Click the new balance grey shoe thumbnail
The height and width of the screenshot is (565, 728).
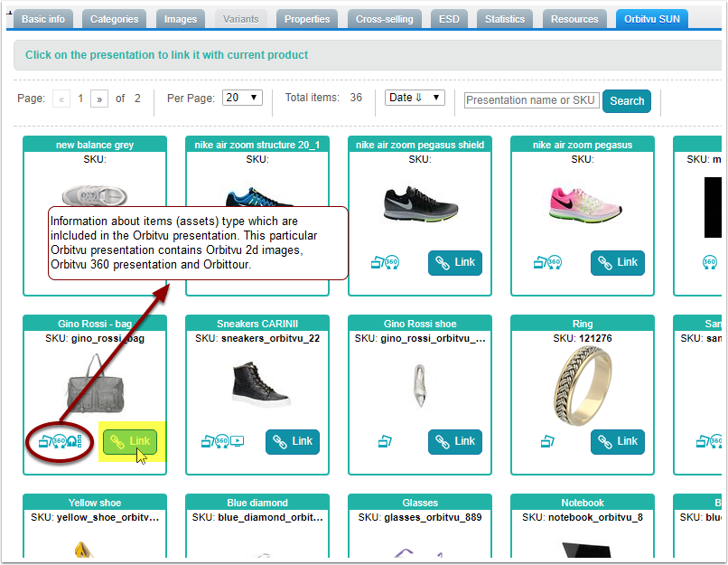point(95,194)
